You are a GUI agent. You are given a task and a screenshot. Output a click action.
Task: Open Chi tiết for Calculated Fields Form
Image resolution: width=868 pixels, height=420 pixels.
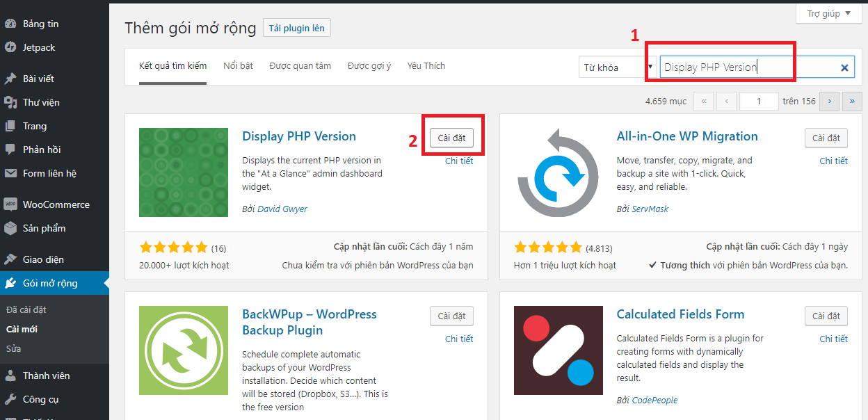point(834,339)
